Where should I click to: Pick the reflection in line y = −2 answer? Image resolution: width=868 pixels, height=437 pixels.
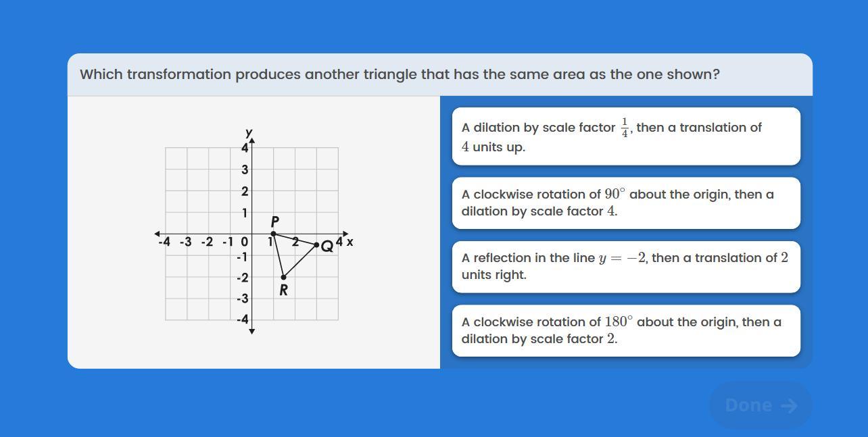pyautogui.click(x=625, y=266)
